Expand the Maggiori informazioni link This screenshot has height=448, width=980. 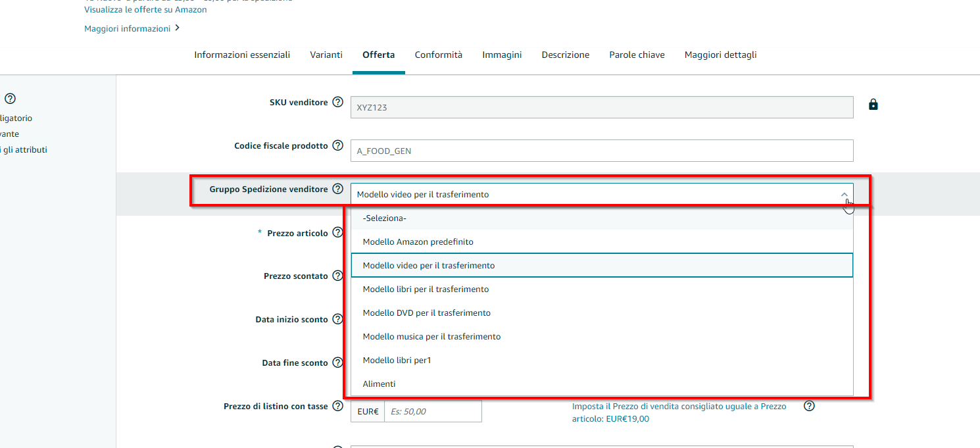tap(132, 28)
